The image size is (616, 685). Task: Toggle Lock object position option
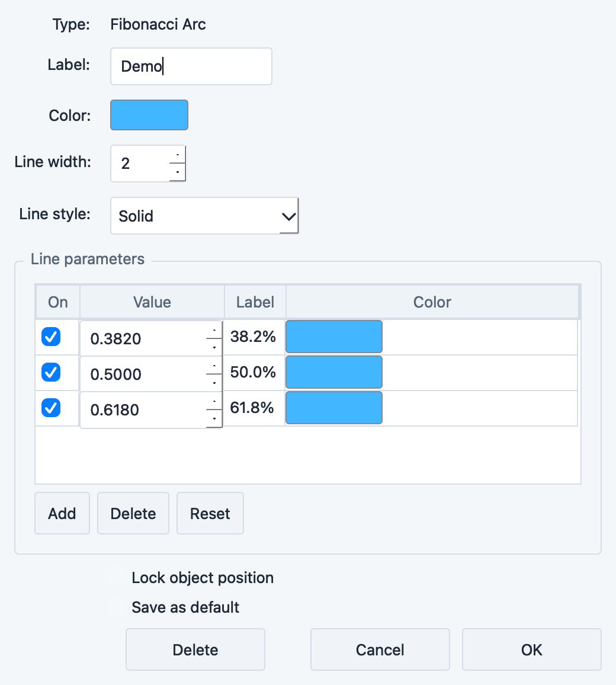203,578
